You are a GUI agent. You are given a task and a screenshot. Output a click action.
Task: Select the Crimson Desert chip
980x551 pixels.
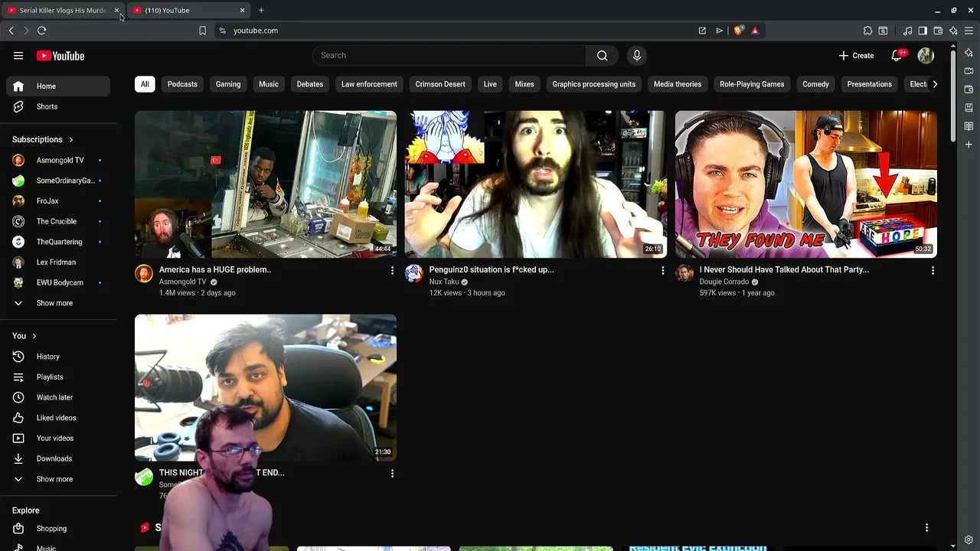[x=440, y=84]
